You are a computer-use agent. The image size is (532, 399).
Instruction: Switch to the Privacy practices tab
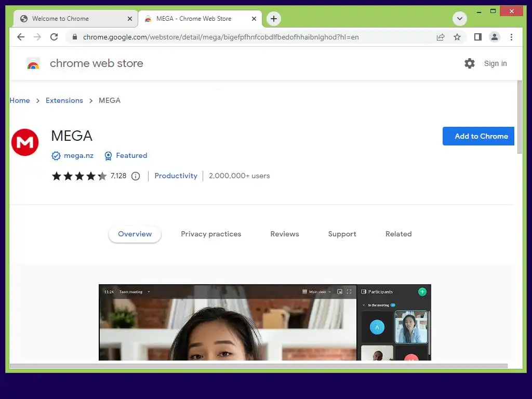pos(211,234)
